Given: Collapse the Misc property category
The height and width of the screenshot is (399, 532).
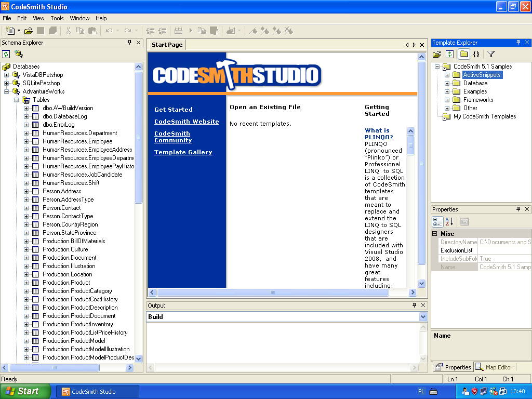Looking at the screenshot, I should [x=435, y=233].
